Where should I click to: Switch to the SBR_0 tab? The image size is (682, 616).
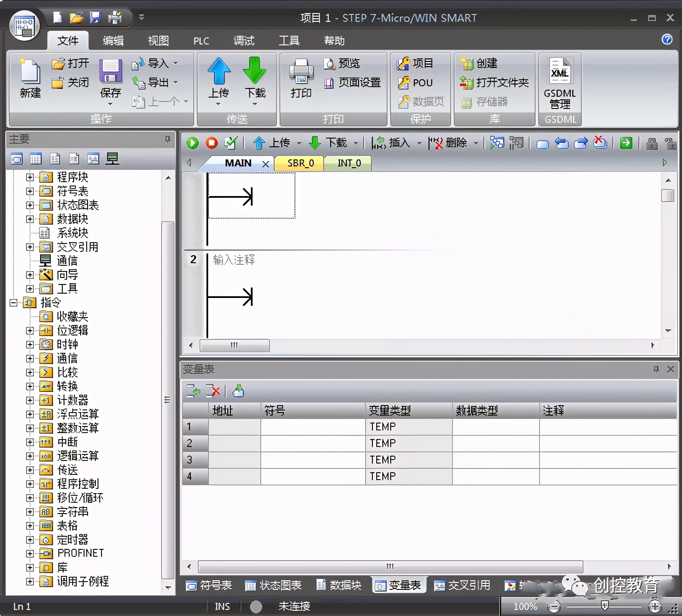pos(300,163)
